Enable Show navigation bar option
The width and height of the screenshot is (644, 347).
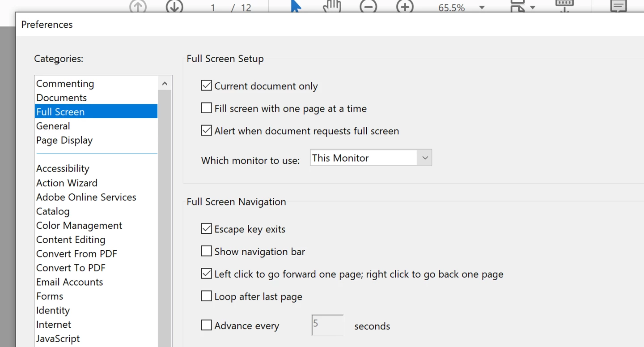[206, 251]
